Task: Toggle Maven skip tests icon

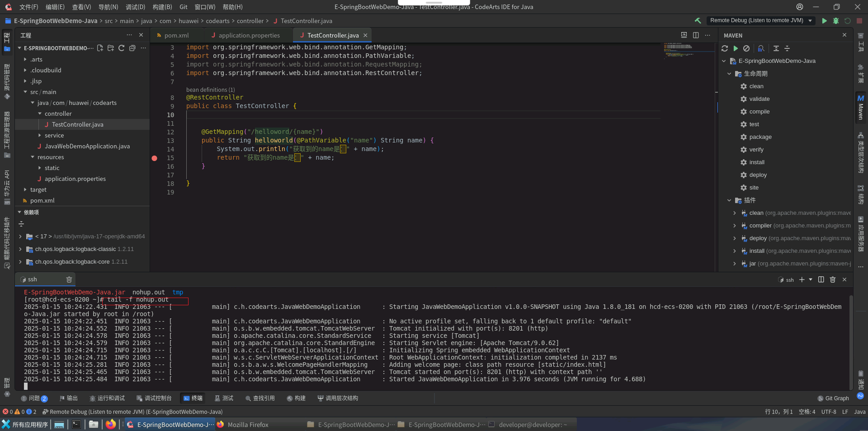Action: [x=746, y=48]
